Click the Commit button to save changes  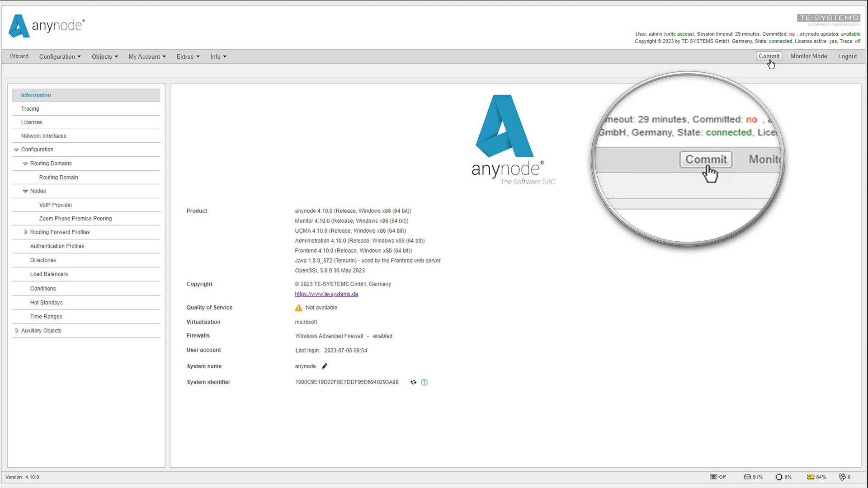[769, 56]
